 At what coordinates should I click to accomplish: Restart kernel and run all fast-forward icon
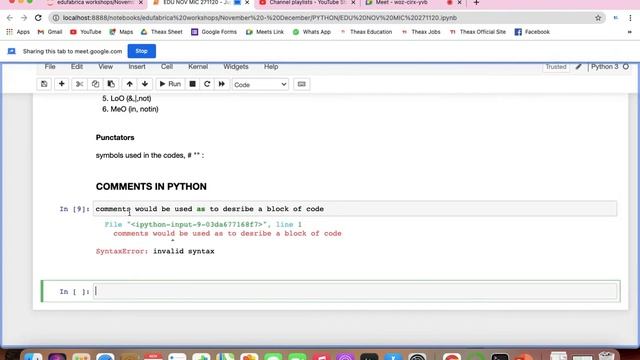click(x=222, y=84)
